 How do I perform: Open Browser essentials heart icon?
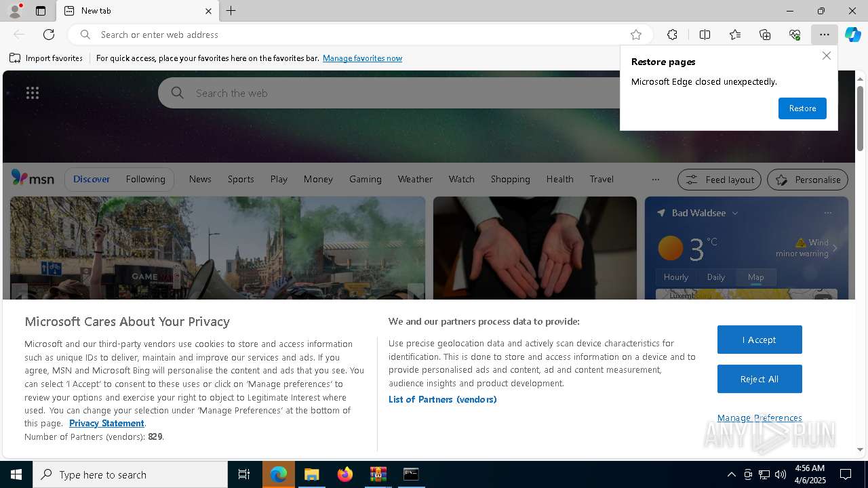click(x=795, y=35)
